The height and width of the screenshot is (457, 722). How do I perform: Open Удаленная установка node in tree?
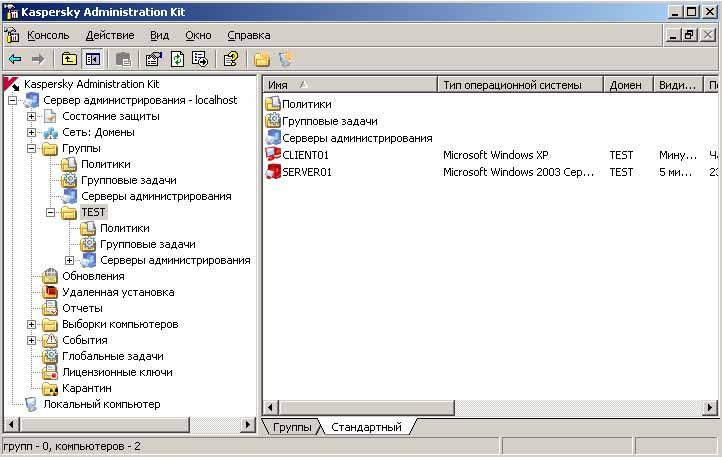point(118,292)
